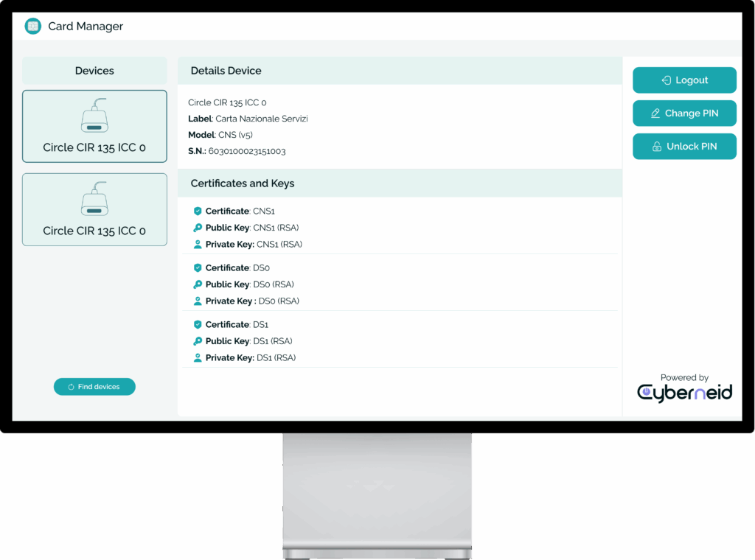Click the person icon beside Private Key DS1
Viewport: 755px width, 560px height.
[198, 358]
